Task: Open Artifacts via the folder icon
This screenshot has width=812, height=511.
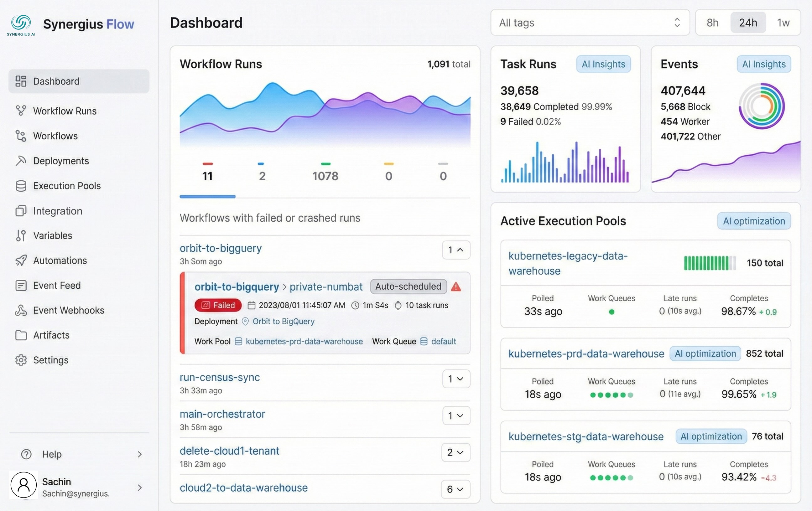Action: 21,335
